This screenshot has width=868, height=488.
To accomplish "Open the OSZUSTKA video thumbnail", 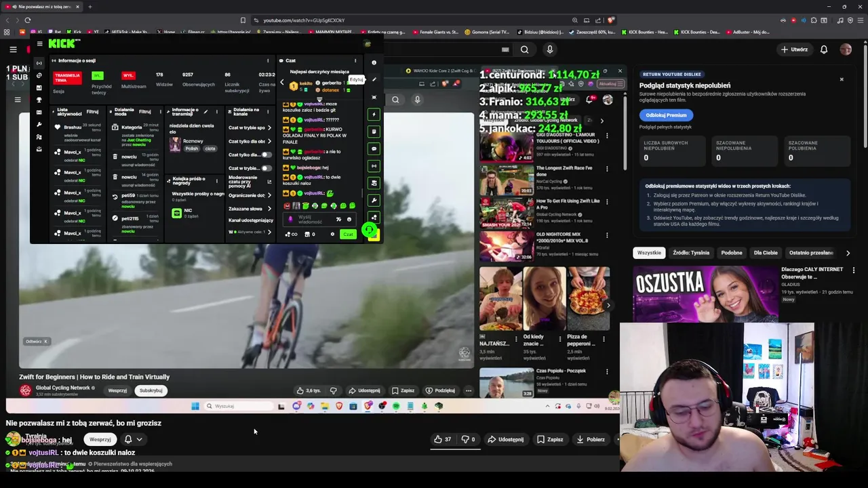I will pos(705,293).
